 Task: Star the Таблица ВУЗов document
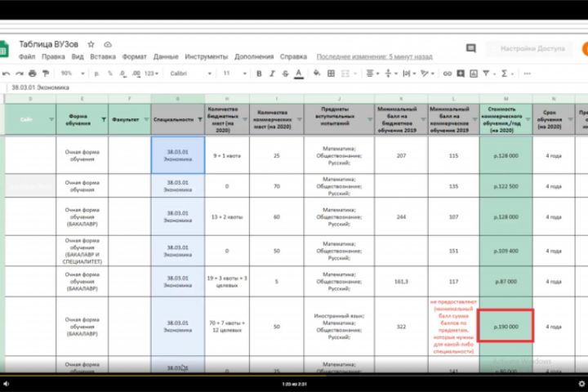click(91, 44)
